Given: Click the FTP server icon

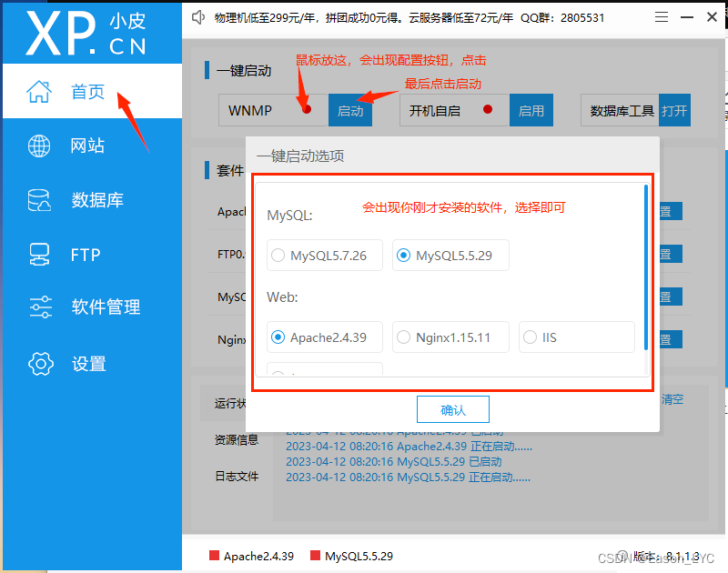Looking at the screenshot, I should 39,255.
